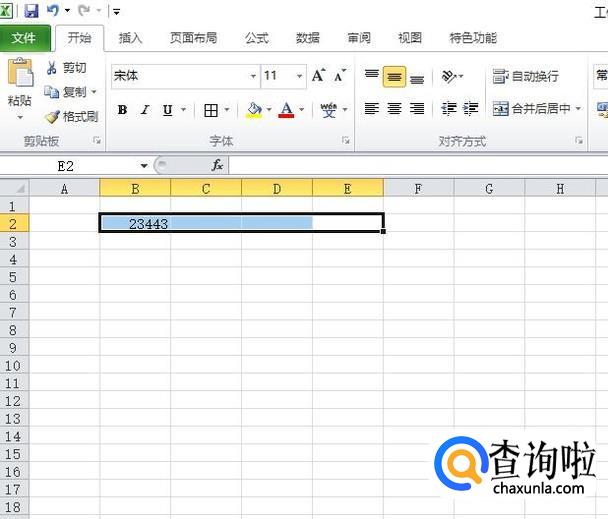Viewport: 608px width, 519px height.
Task: Open the undo history dropdown arrow
Action: coord(67,10)
